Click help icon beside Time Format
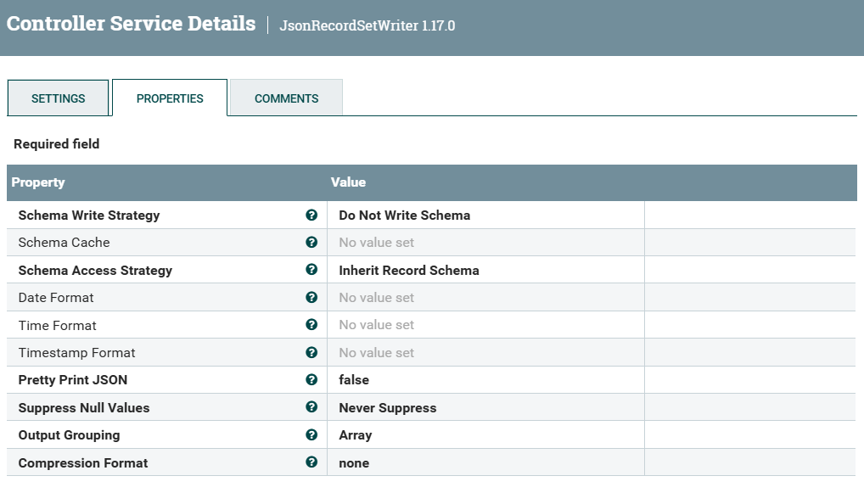Screen dimensions: 864x504 click(x=311, y=325)
